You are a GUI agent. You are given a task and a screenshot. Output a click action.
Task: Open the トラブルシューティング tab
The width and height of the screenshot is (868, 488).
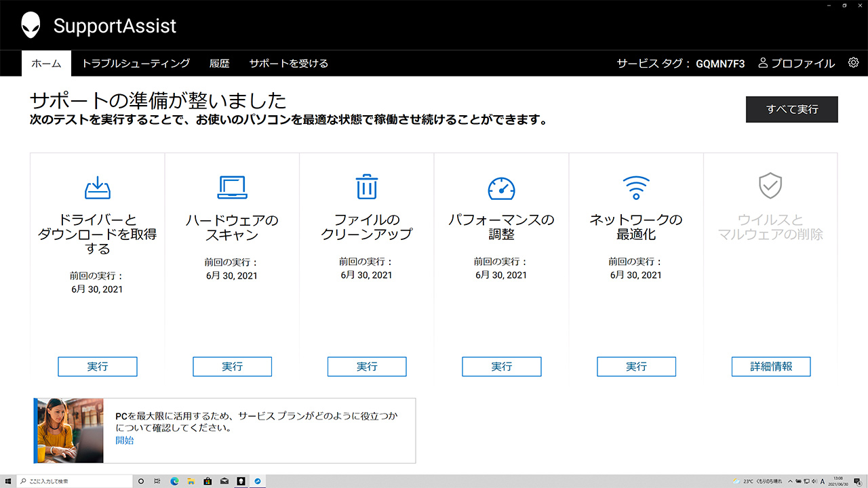coord(136,64)
